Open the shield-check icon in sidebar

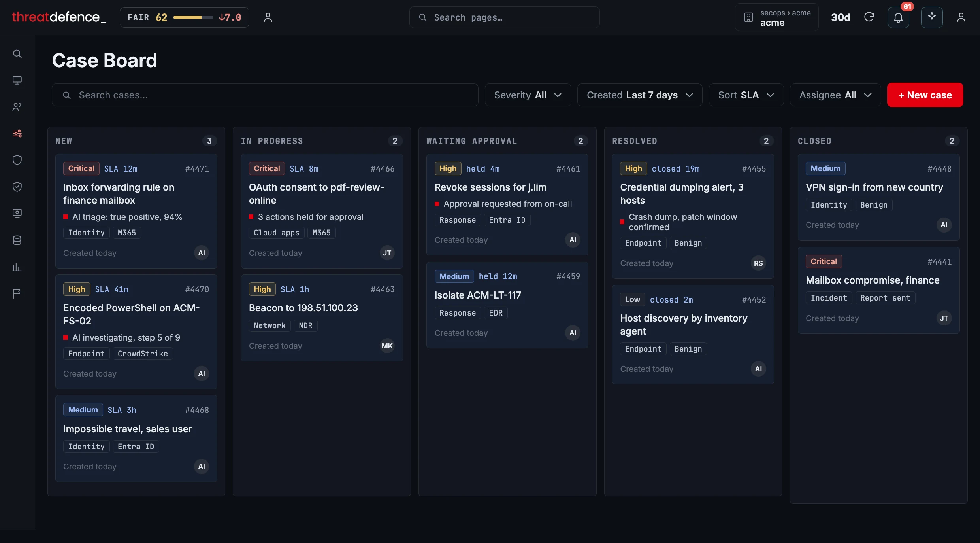pos(17,187)
